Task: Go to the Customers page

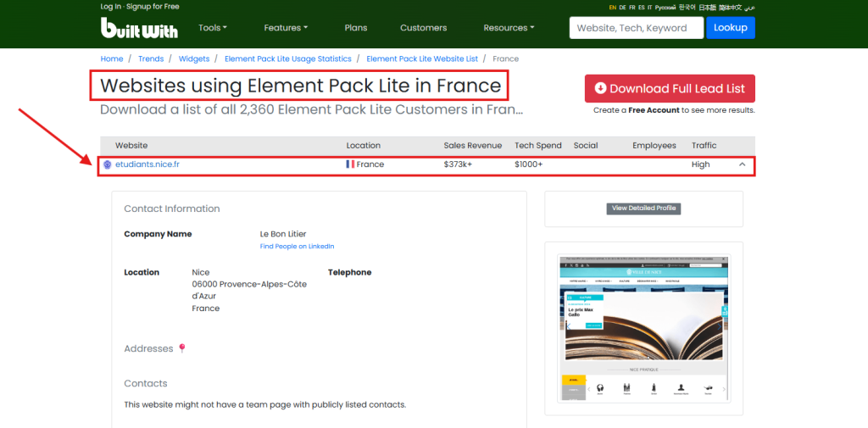Action: coord(424,28)
